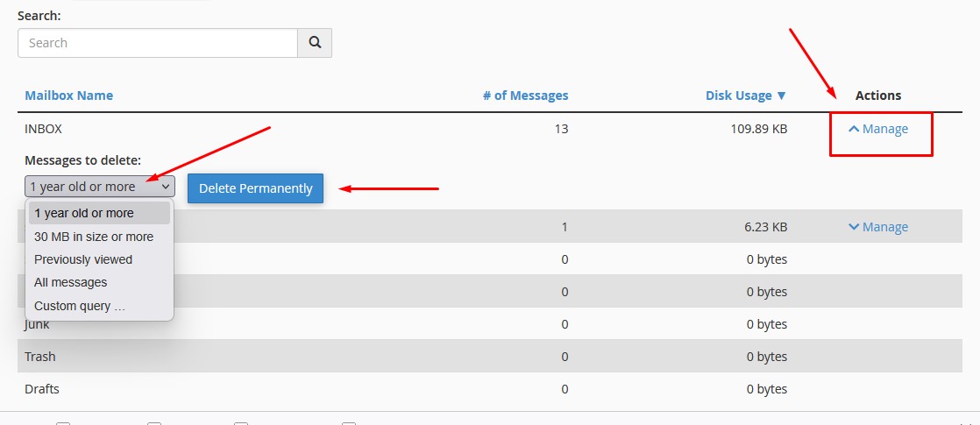Click the Junk mailbox row

[x=38, y=324]
